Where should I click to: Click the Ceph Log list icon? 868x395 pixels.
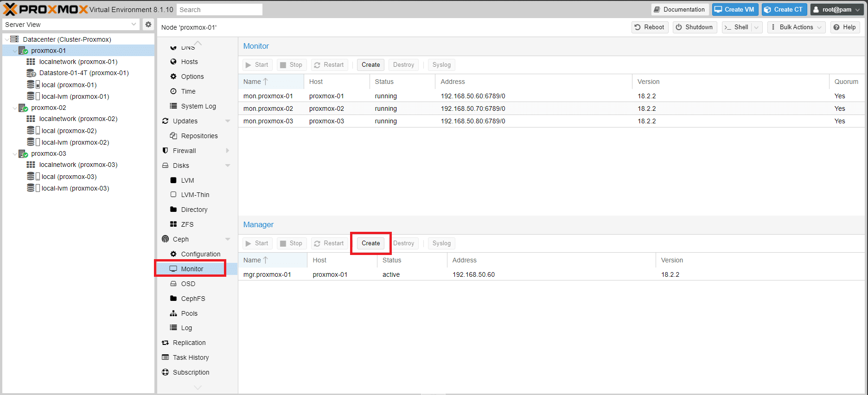173,328
